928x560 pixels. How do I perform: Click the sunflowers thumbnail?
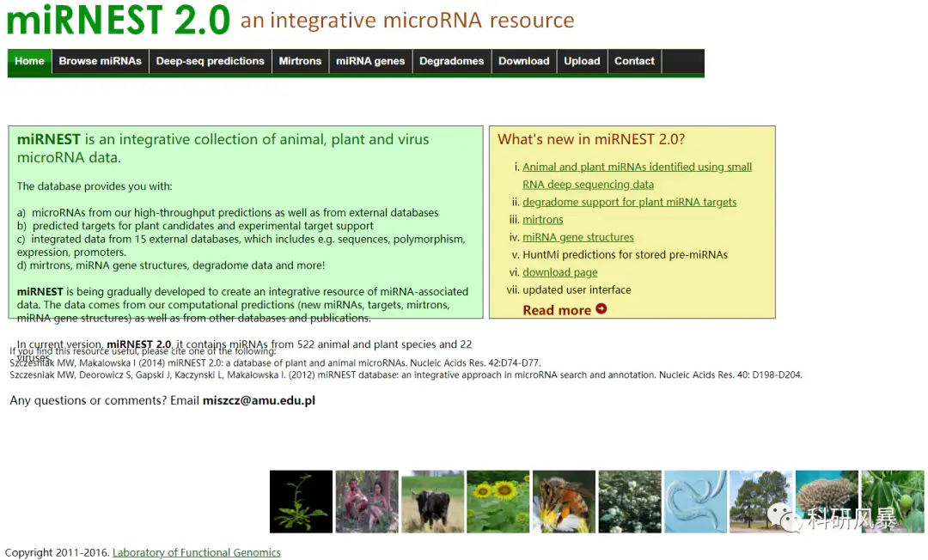498,502
